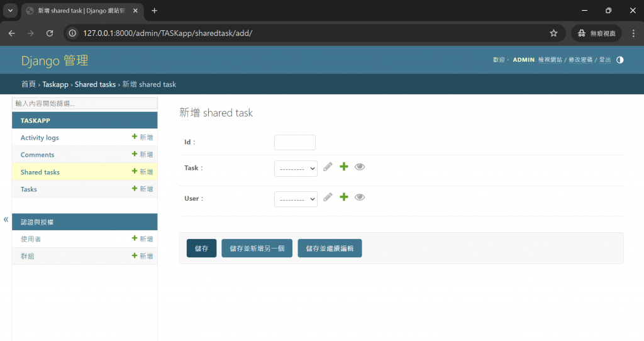The image size is (644, 341).
Task: Add new Tasks entry via 新增
Action: click(143, 189)
